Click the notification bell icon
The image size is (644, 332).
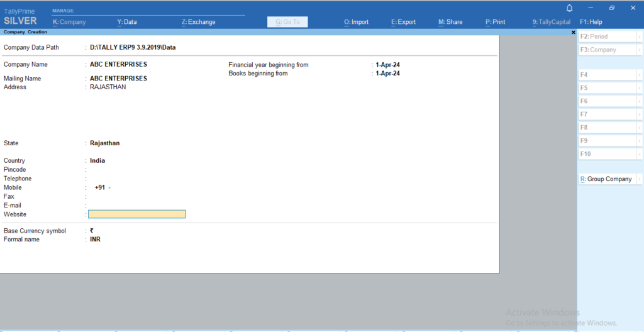pos(569,8)
